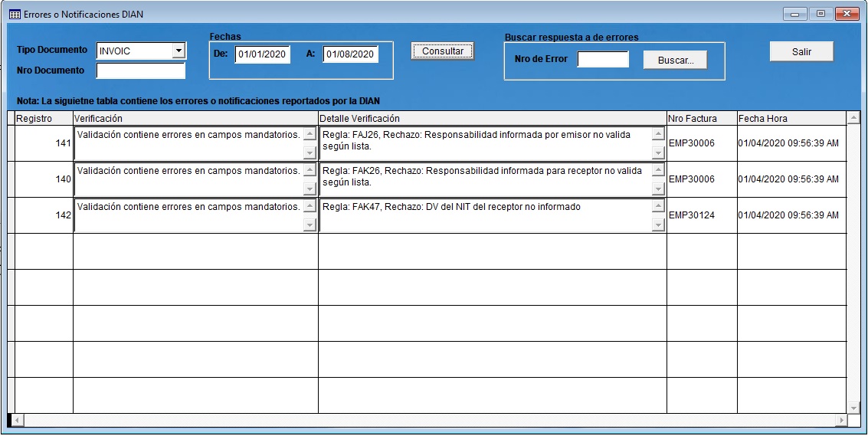Click table horizontal scrollbar left arrow
The height and width of the screenshot is (436, 868).
[x=16, y=420]
